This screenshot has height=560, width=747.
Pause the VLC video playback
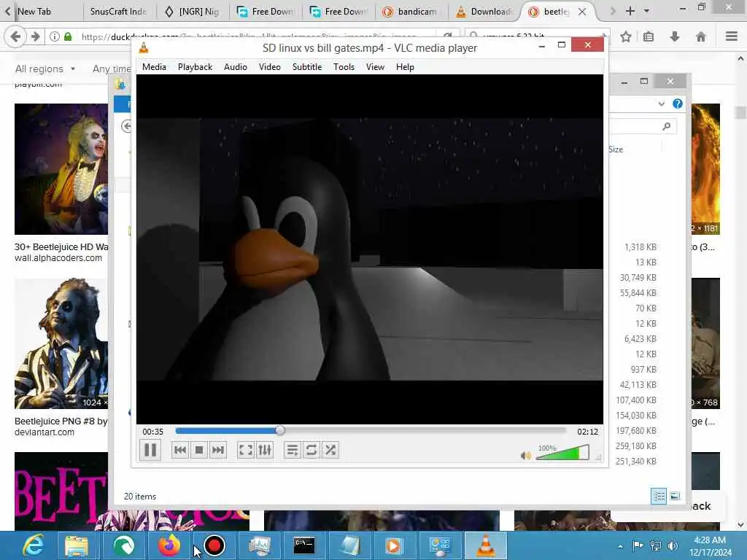(150, 450)
